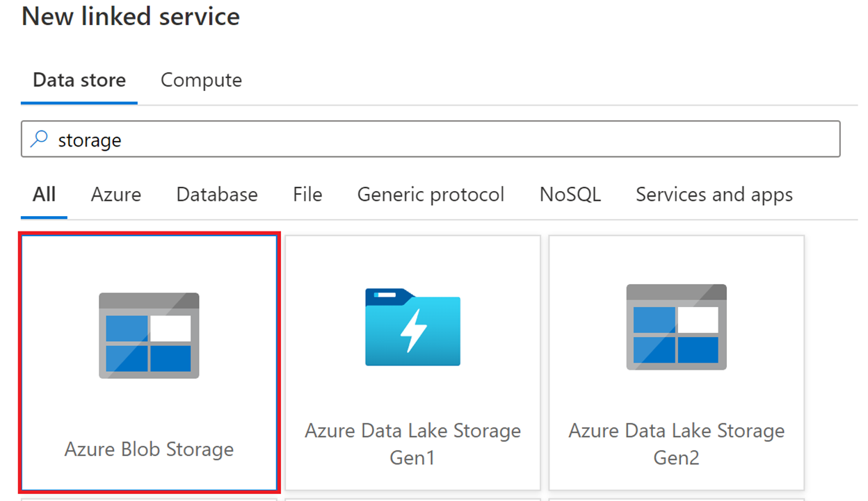
Task: Choose the Azure Data Lake Storage Gen2 label
Action: [x=677, y=444]
